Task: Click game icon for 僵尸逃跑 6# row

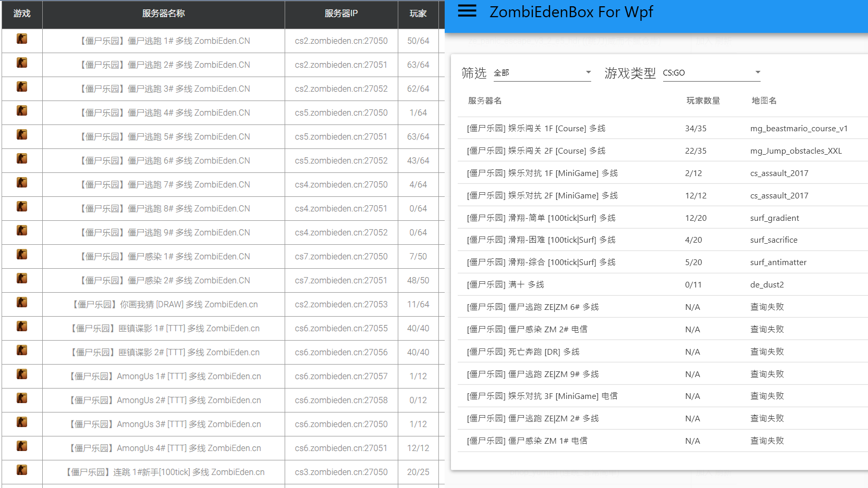Action: click(x=22, y=158)
